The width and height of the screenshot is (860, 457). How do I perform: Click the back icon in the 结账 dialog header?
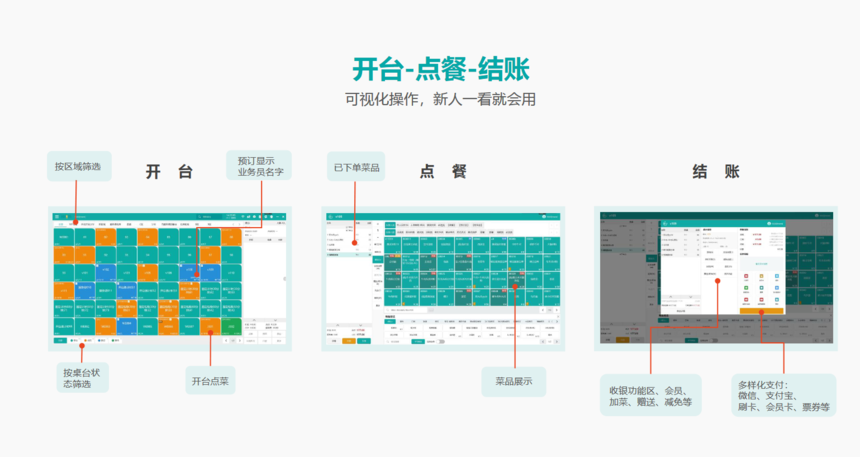click(x=665, y=223)
